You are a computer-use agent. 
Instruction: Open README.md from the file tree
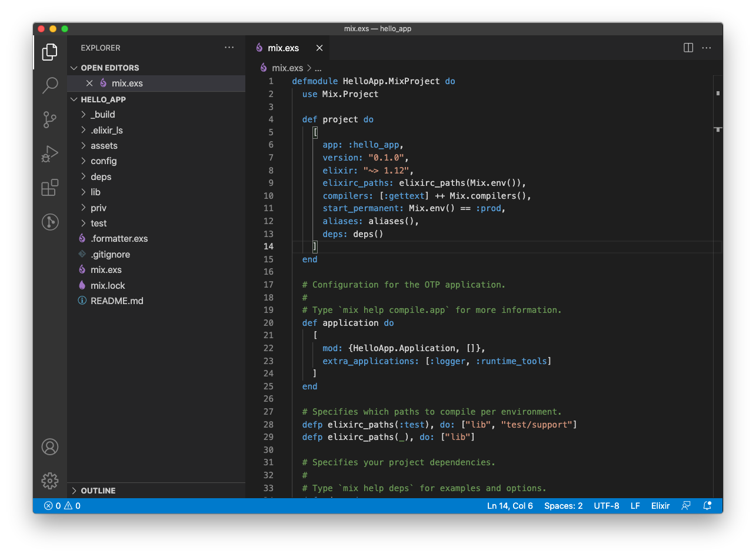click(x=116, y=301)
